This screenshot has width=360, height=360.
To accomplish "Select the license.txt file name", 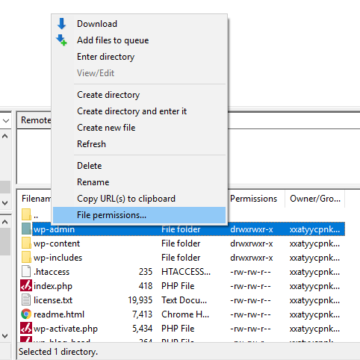I will click(53, 300).
